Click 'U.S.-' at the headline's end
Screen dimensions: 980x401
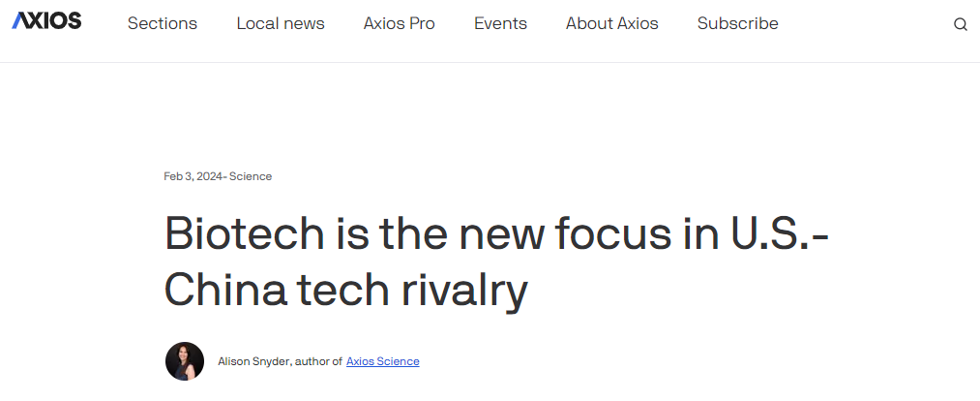[x=780, y=233]
